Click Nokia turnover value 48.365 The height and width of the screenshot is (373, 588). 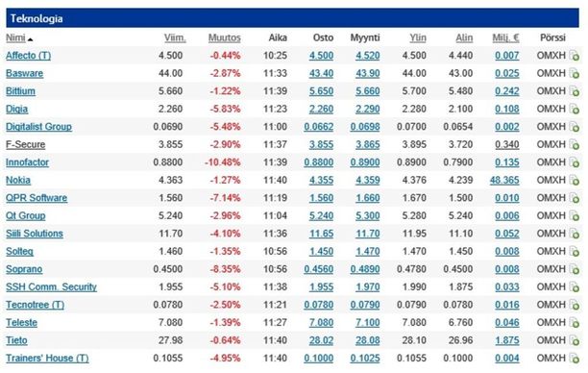coord(504,180)
